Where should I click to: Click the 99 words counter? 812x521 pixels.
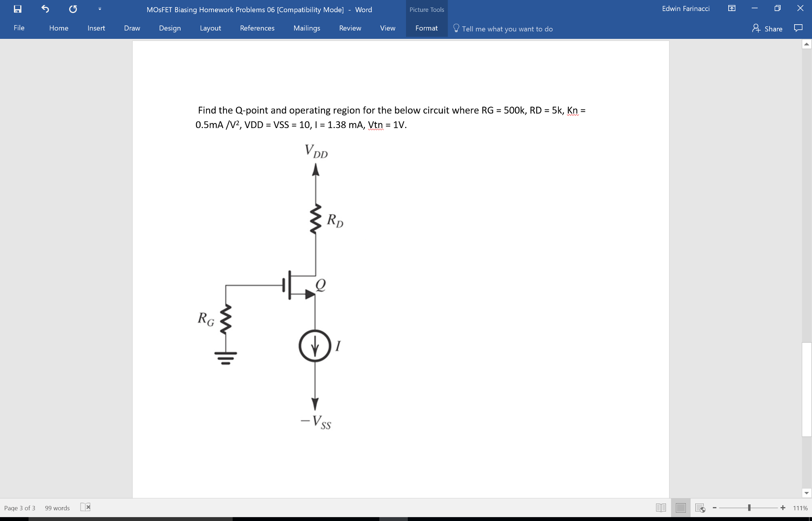coord(57,508)
